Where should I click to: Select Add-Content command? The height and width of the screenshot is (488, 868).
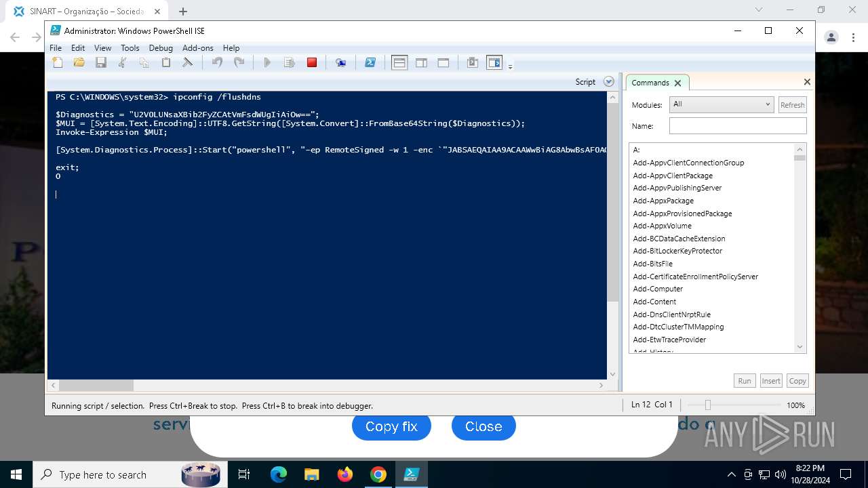(x=654, y=302)
